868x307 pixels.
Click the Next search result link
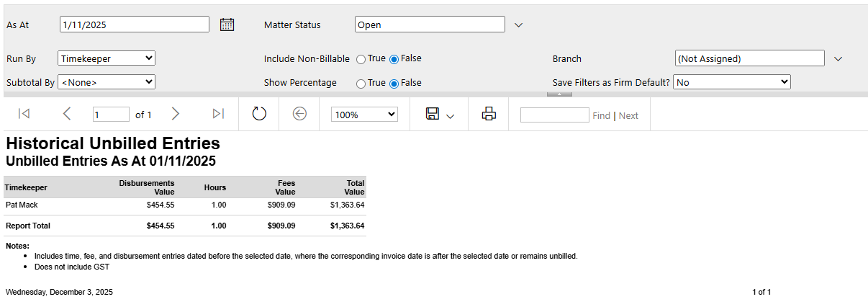[x=628, y=115]
